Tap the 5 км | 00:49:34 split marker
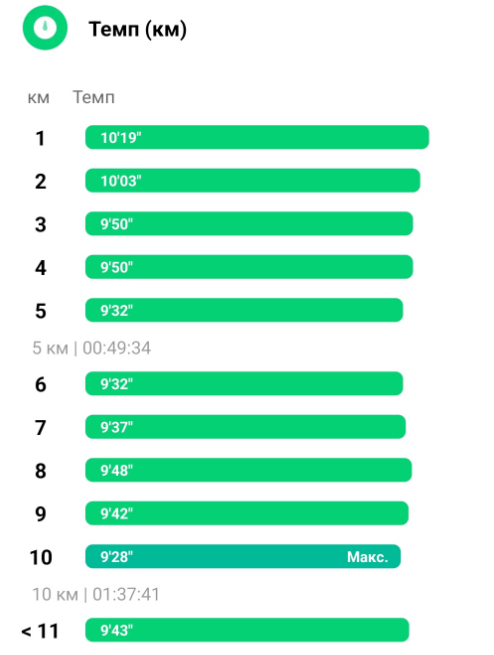This screenshot has width=494, height=655. [x=91, y=348]
